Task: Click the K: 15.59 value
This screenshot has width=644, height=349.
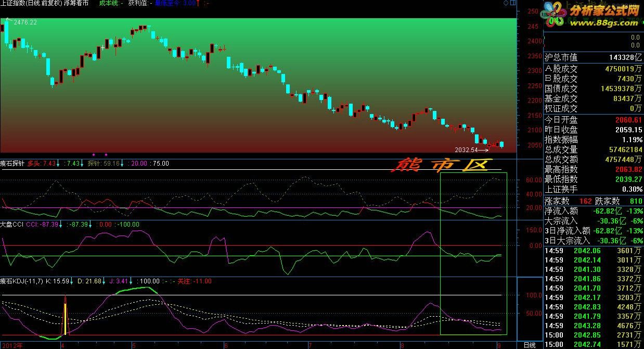Action: 58,281
